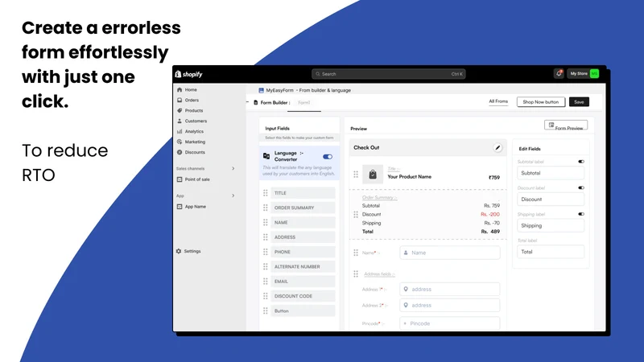Edit the Shipping label field

(x=551, y=226)
